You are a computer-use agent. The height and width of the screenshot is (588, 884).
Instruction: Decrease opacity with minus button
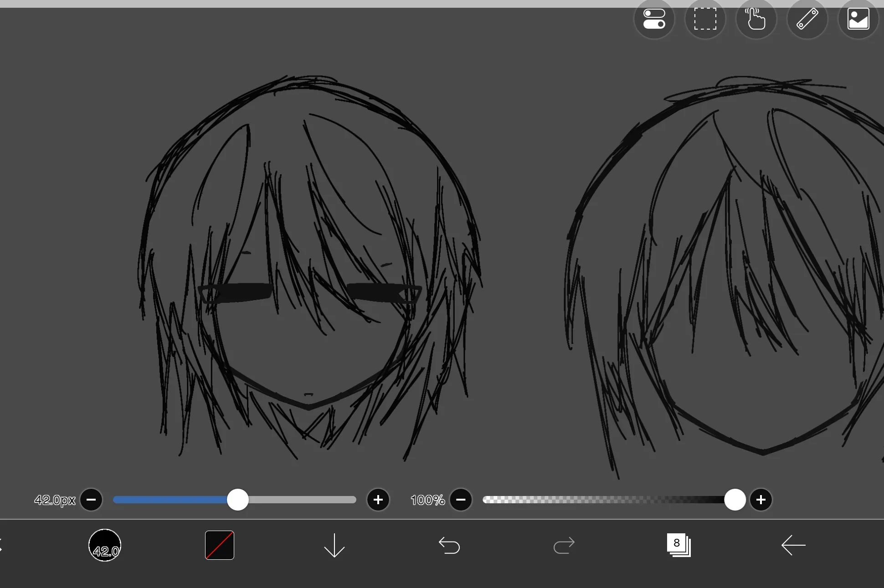tap(461, 500)
